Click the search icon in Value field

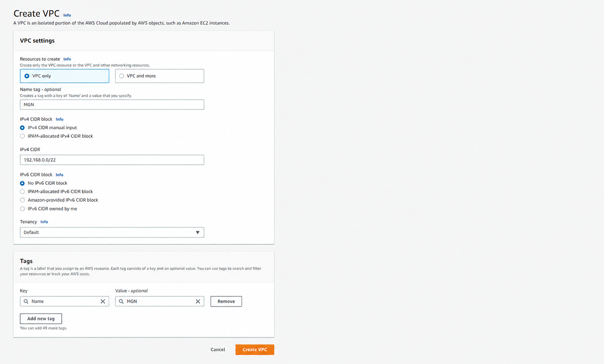pyautogui.click(x=121, y=301)
